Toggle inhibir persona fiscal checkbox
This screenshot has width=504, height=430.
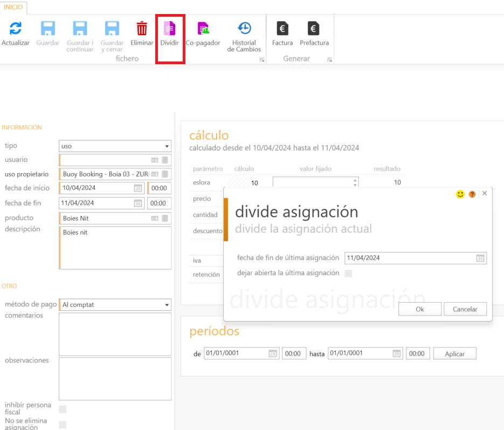(x=63, y=409)
